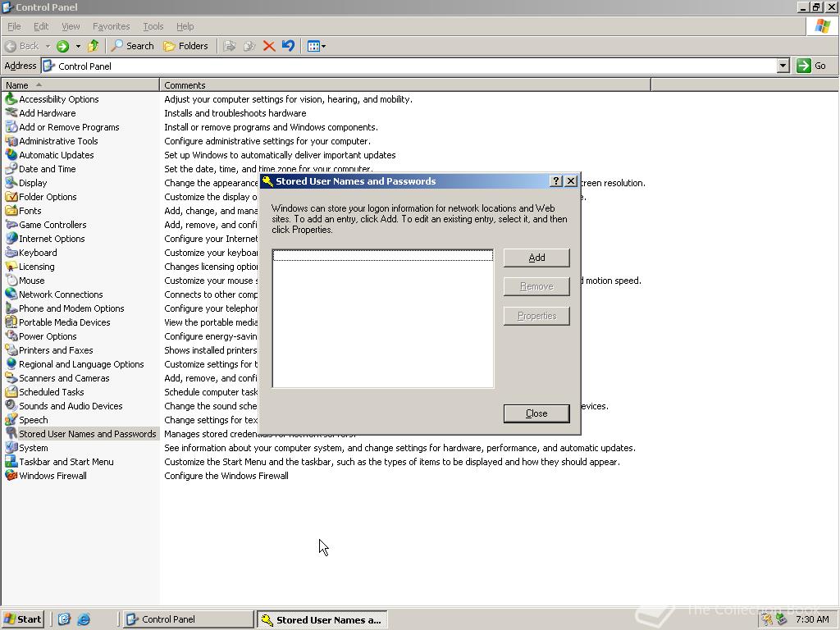The image size is (840, 630).
Task: Click the taskbar clock showing 7:30 AM
Action: click(x=811, y=619)
